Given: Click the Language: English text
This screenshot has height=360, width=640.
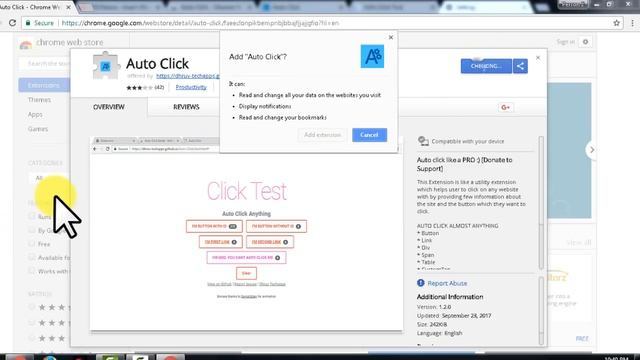Looking at the screenshot, I should (x=440, y=333).
